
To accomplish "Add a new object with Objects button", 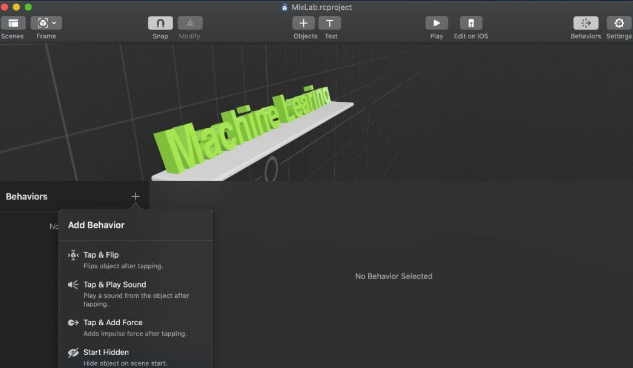I will pos(304,23).
